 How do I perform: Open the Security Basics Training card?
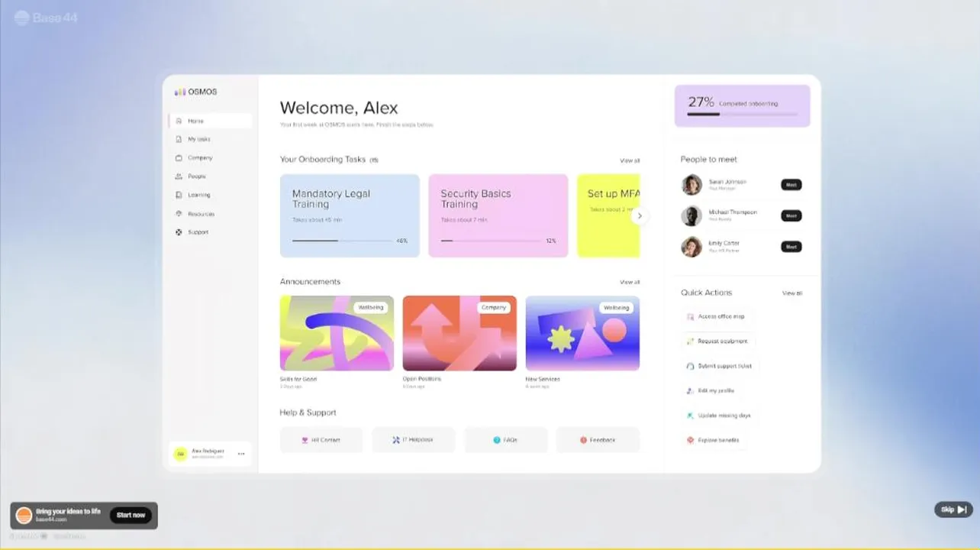click(498, 216)
